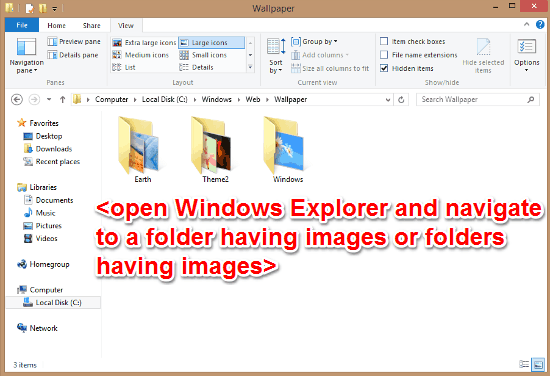The image size is (550, 376).
Task: Expand chevron after Computer in address bar
Action: point(135,100)
